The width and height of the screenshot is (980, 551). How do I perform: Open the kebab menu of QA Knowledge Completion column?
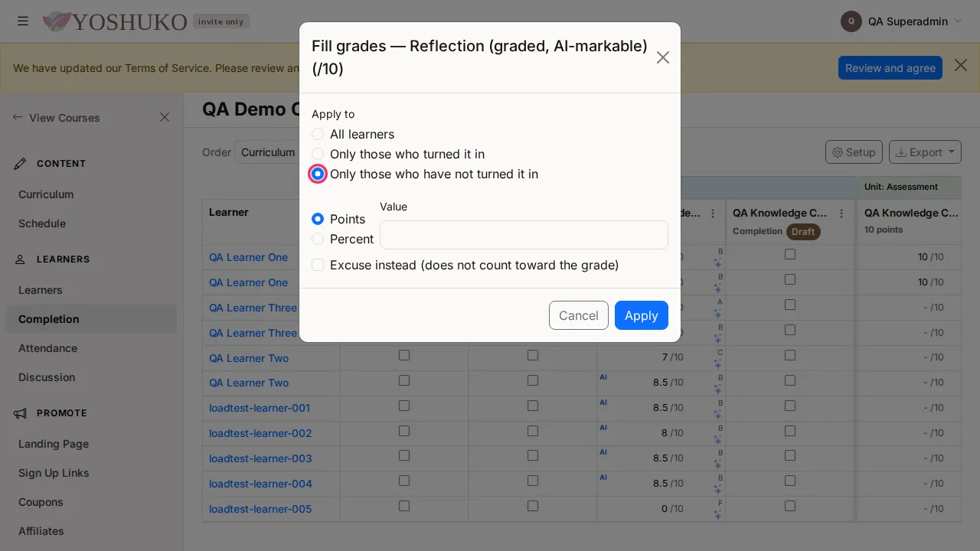(841, 214)
